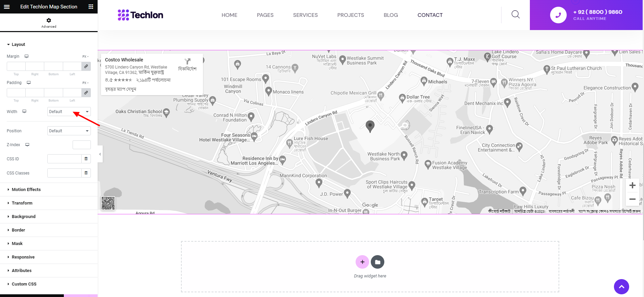Click the map zoom in plus button
This screenshot has height=297, width=644.
(x=633, y=185)
